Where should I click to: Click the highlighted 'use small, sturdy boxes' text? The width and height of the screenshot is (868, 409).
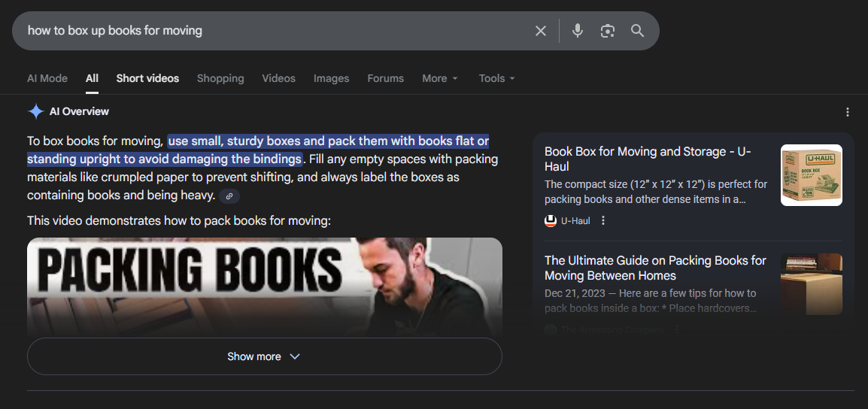[258, 150]
